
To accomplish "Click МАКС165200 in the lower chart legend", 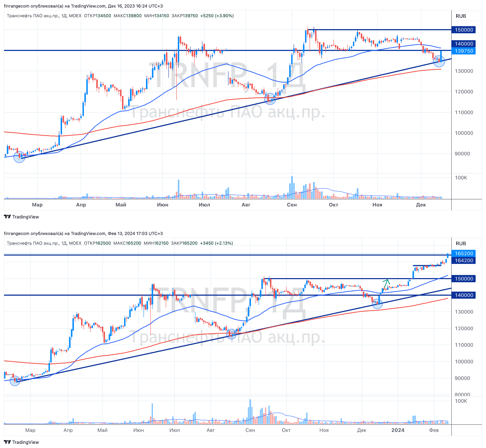I will pyautogui.click(x=127, y=243).
